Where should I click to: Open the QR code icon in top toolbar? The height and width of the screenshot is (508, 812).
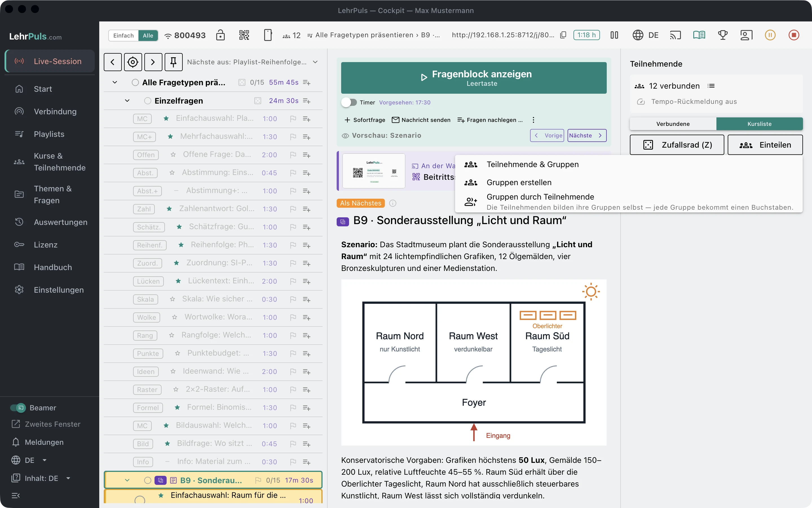click(244, 35)
